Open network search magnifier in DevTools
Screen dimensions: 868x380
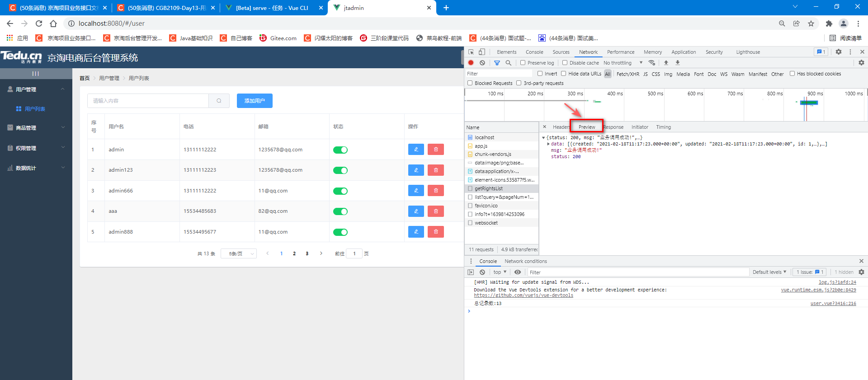[x=508, y=63]
